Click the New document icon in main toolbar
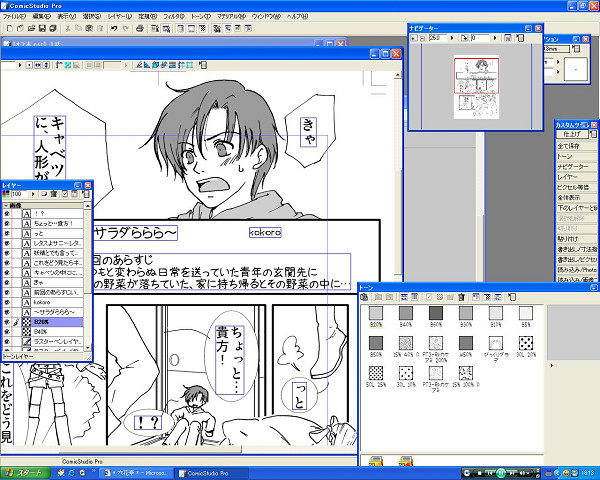The image size is (600, 480). point(10,28)
